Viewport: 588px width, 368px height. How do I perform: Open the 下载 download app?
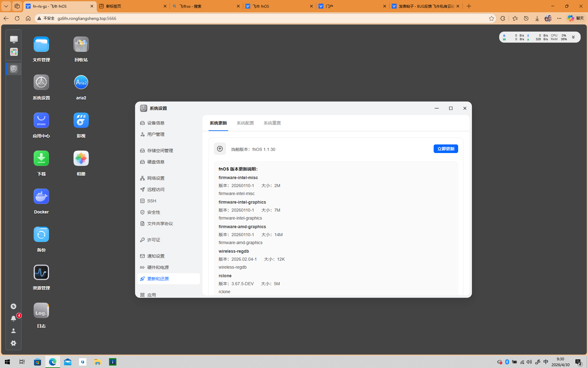click(41, 159)
